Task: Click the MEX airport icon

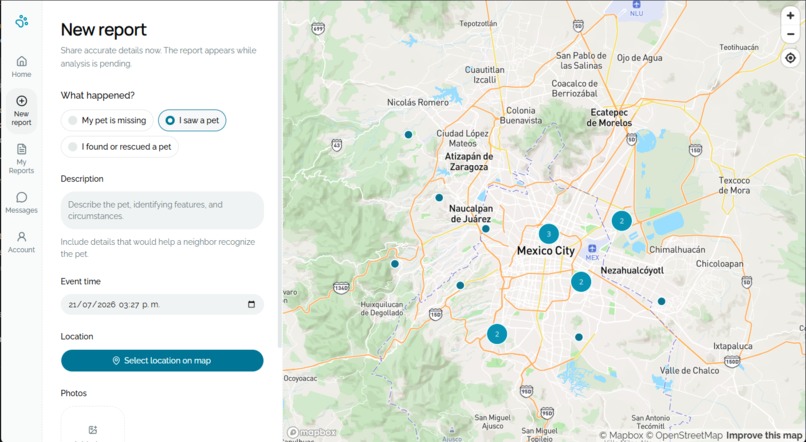Action: click(x=592, y=249)
